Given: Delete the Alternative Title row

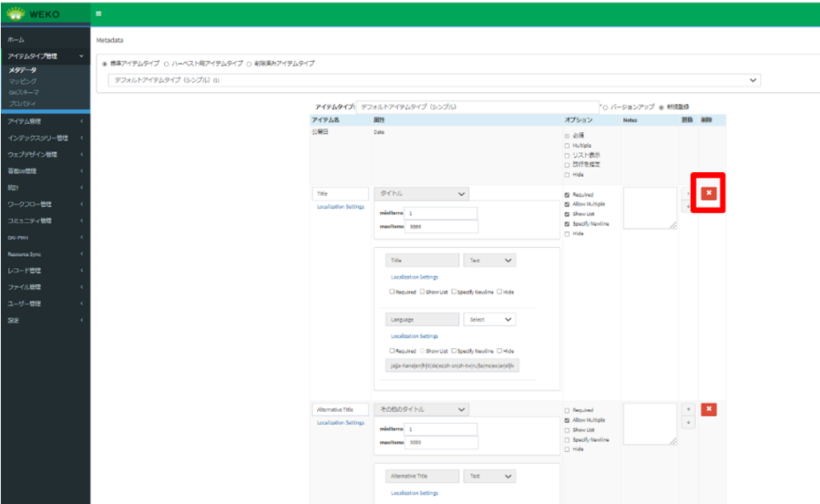Looking at the screenshot, I should [709, 409].
